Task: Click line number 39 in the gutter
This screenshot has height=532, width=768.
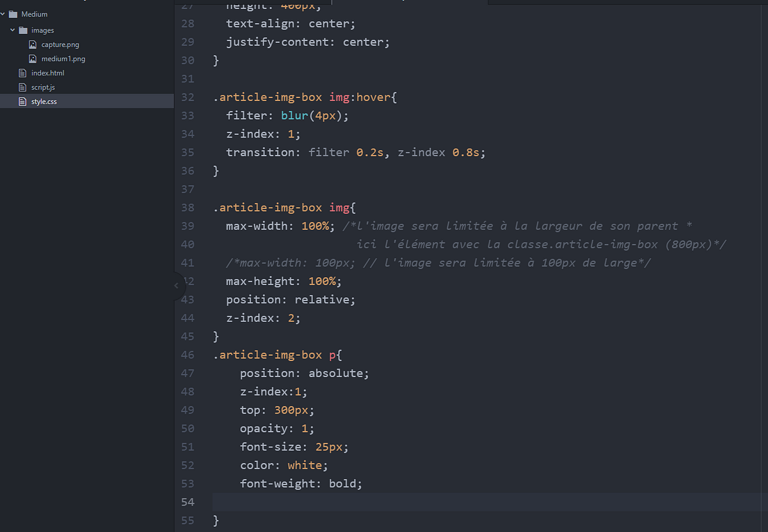Action: click(x=187, y=225)
